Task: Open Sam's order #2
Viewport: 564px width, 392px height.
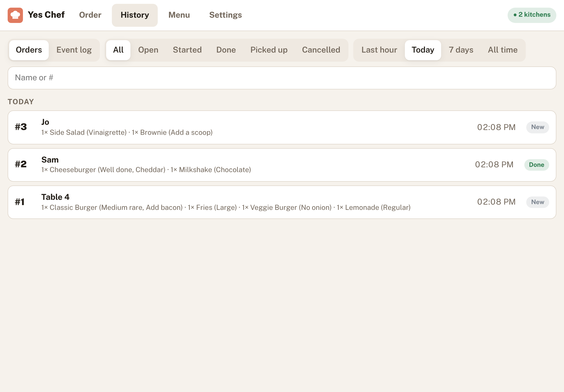Action: (282, 165)
